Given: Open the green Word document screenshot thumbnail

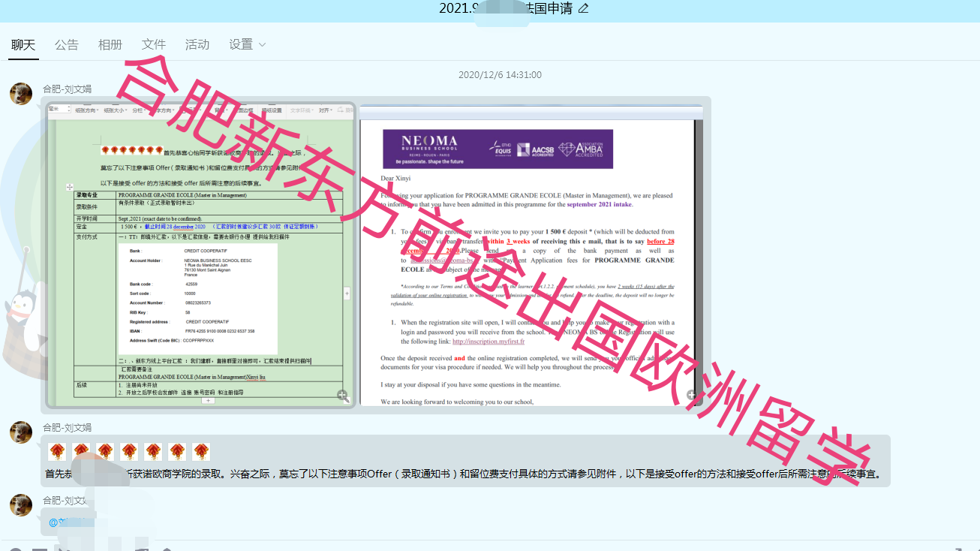Looking at the screenshot, I should (x=200, y=255).
